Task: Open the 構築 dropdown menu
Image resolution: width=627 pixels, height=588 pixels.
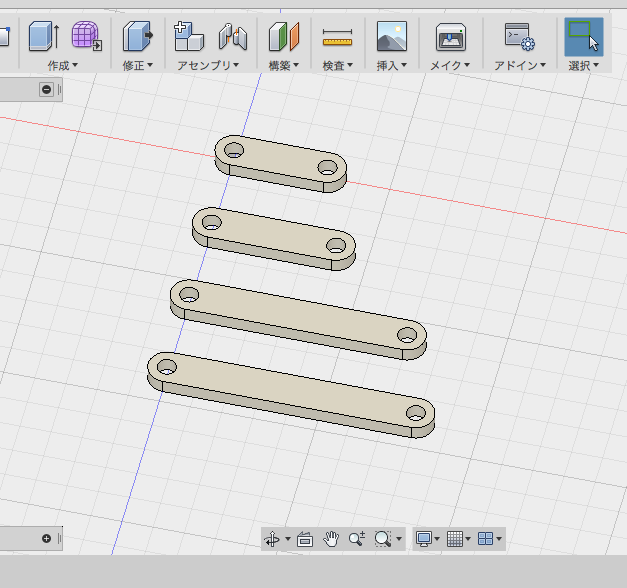Action: click(x=284, y=65)
